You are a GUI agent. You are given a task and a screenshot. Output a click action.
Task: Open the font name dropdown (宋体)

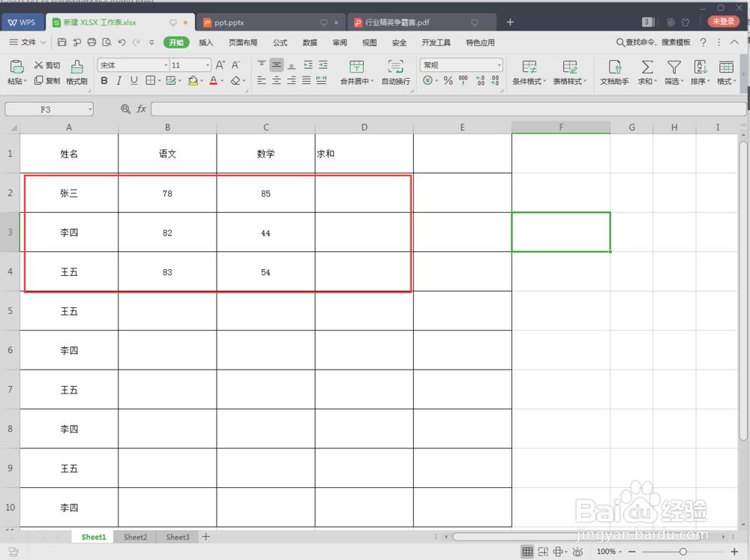coord(166,65)
